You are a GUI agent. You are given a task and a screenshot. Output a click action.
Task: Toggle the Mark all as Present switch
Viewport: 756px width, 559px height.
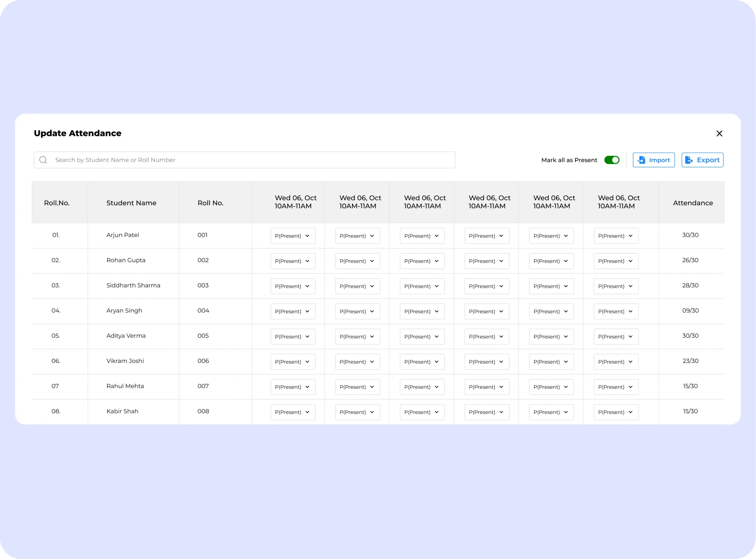[x=612, y=160]
